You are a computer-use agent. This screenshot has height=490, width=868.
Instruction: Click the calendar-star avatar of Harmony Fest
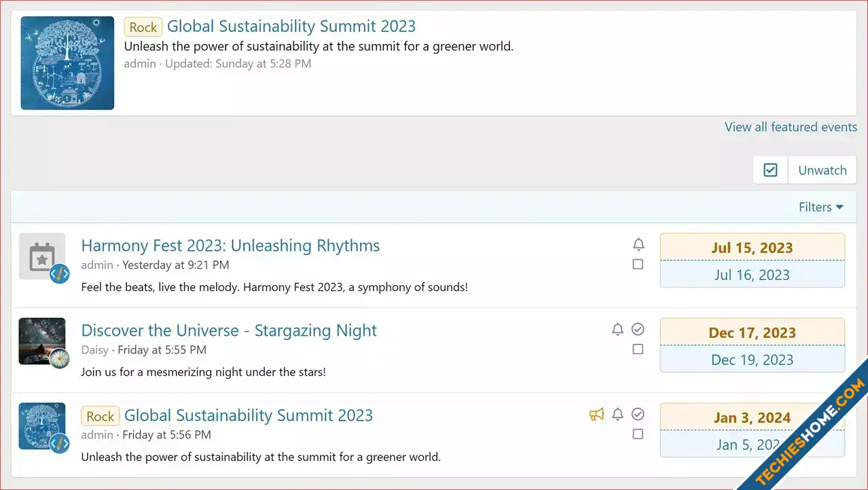(42, 256)
